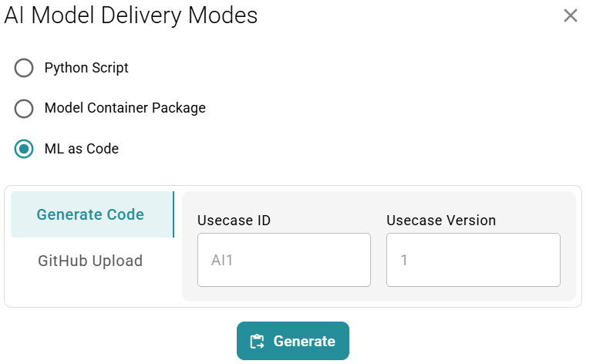Focus the Usecase ID input field
Image resolution: width=593 pixels, height=364 pixels.
coord(284,260)
